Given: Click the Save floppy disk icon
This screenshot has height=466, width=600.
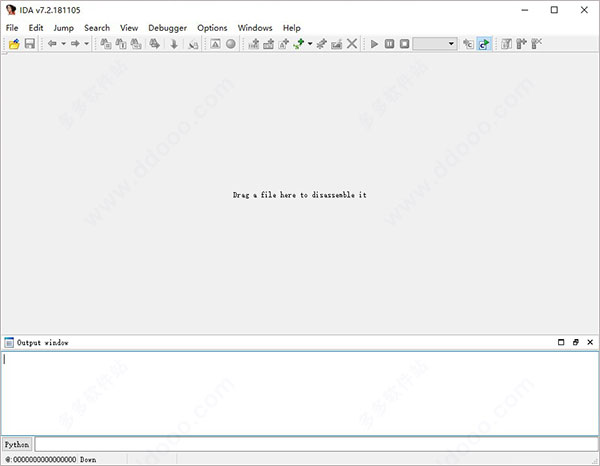Looking at the screenshot, I should click(x=30, y=44).
